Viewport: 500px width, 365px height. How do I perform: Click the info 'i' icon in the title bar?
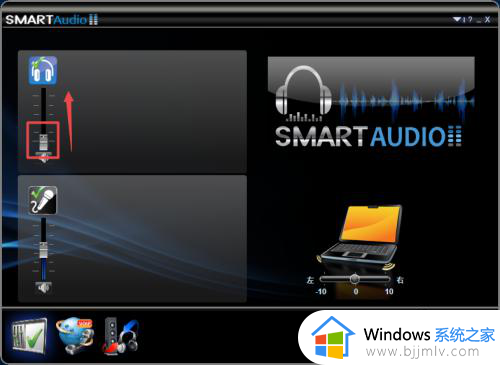point(464,20)
